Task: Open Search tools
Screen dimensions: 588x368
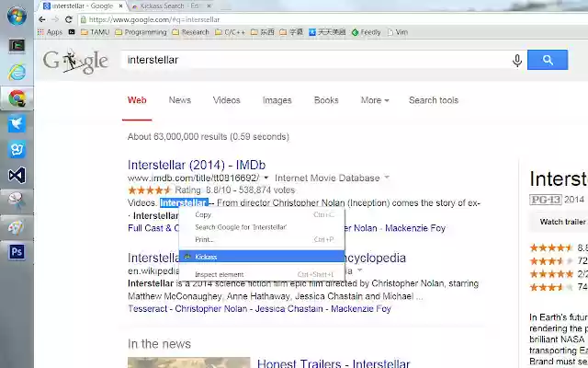Action: 434,100
